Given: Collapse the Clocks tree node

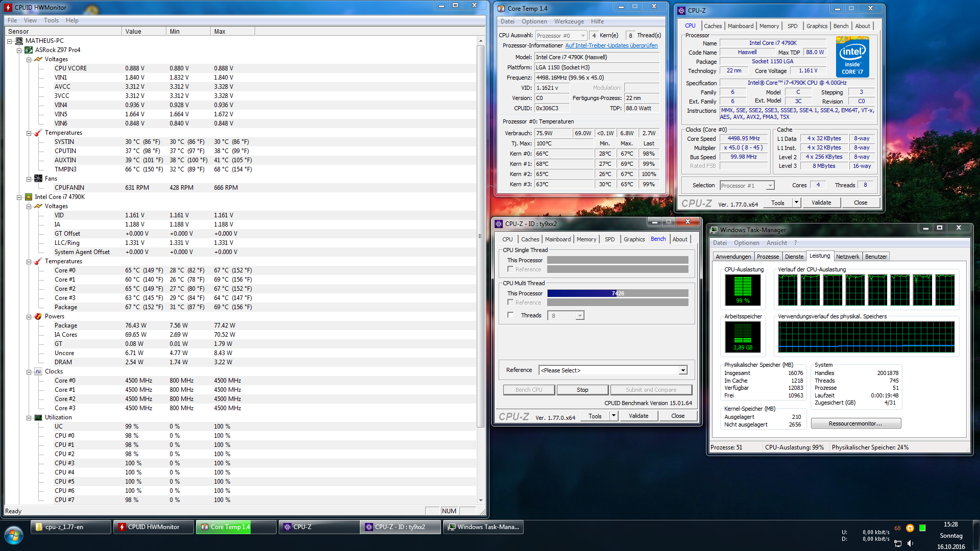Looking at the screenshot, I should [29, 372].
